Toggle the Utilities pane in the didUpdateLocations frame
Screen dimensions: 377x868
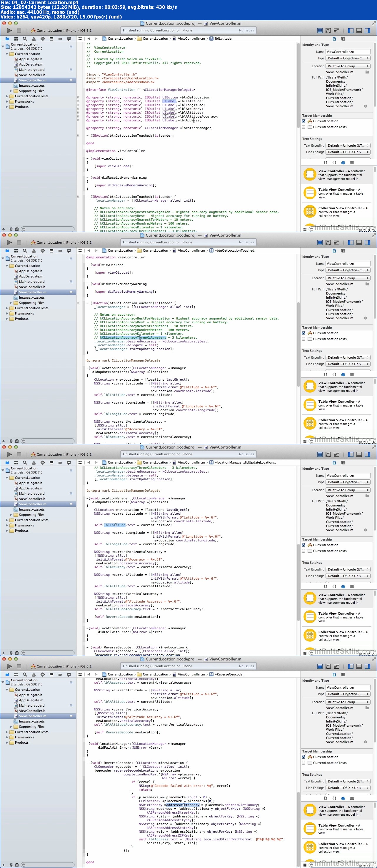(367, 454)
